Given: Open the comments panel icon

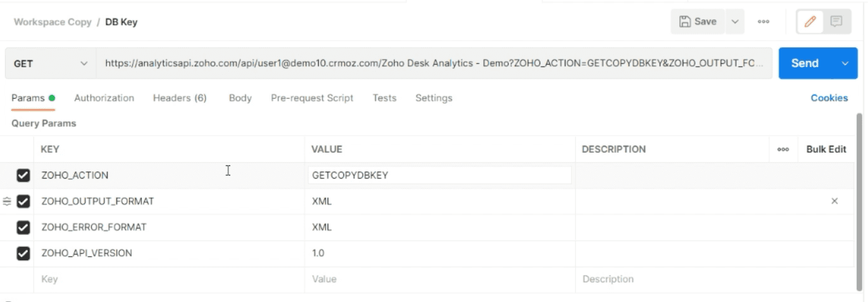Looking at the screenshot, I should click(x=836, y=22).
